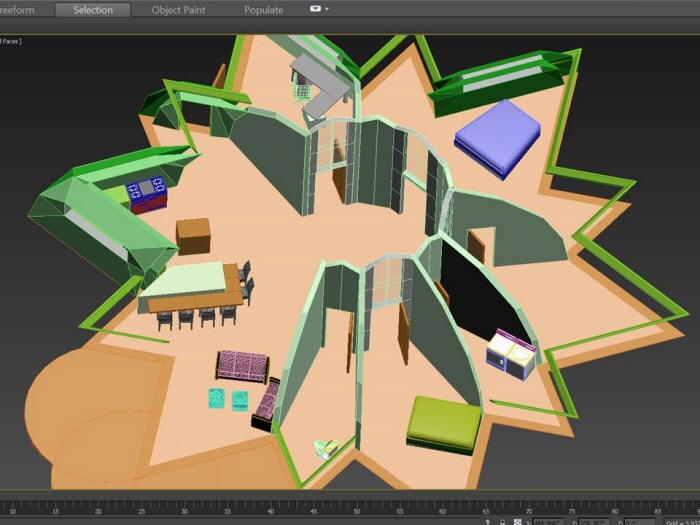Toggle the Selection Lock padlock icon
The height and width of the screenshot is (525, 700).
(502, 520)
